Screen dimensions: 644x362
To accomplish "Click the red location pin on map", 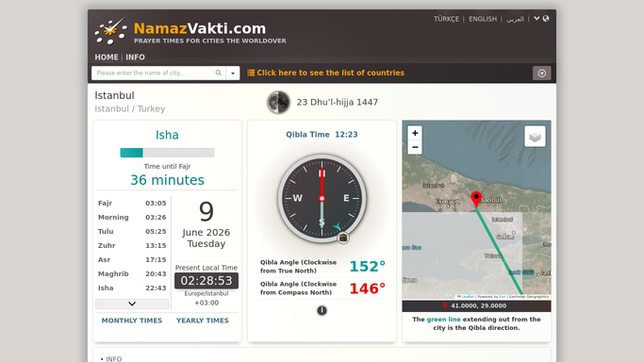I will click(x=476, y=199).
